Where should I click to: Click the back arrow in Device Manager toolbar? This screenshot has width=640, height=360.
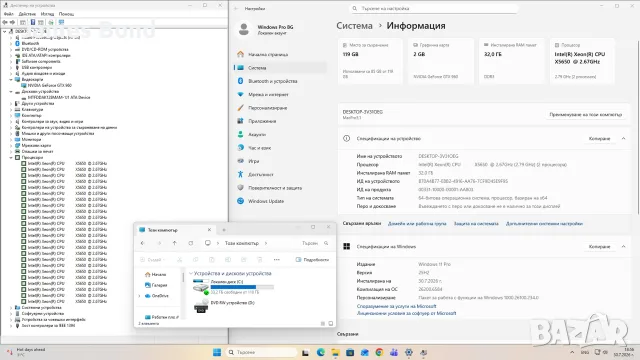point(5,22)
